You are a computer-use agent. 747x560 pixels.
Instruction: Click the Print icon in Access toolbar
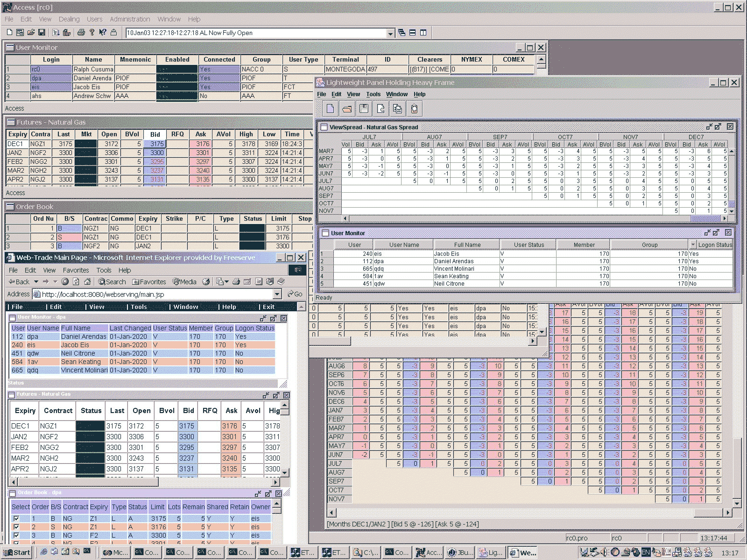[81, 33]
